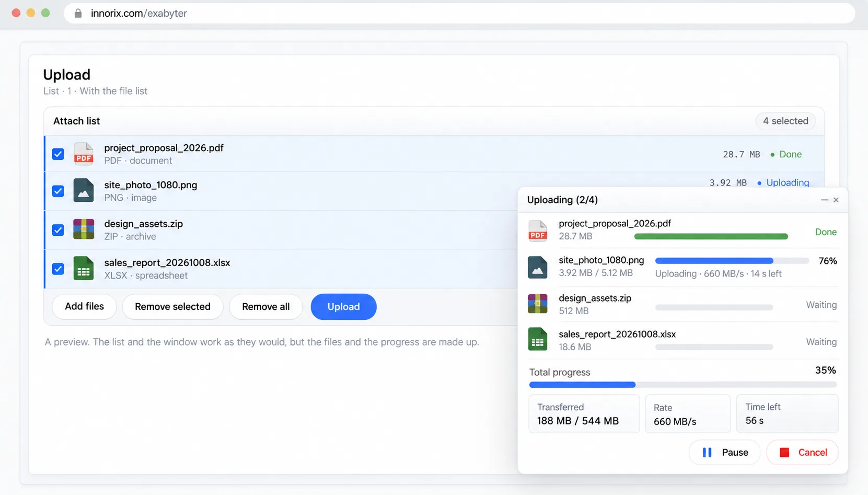The height and width of the screenshot is (495, 868).
Task: Toggle the sales_report_20261008.xlsx checkbox
Action: point(58,269)
